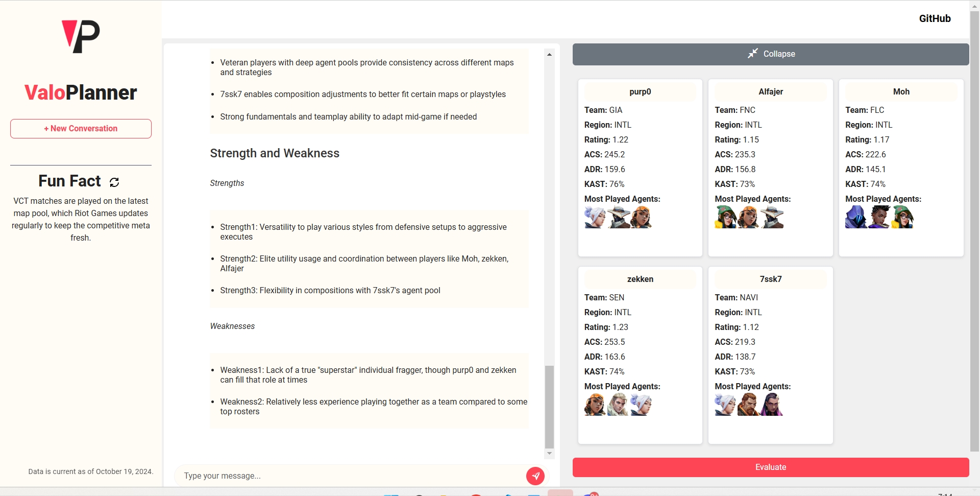980x496 pixels.
Task: Click 'ADR: 145.1' on Moh's card
Action: [866, 169]
